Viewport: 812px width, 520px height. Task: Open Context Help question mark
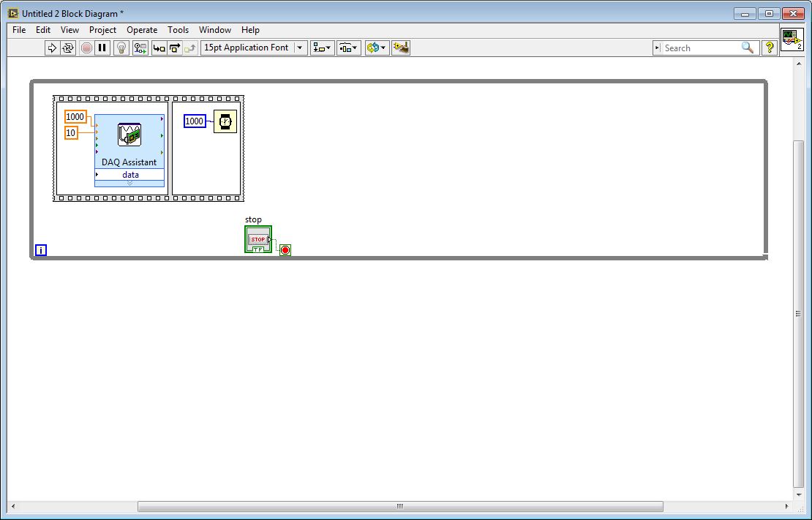(770, 48)
